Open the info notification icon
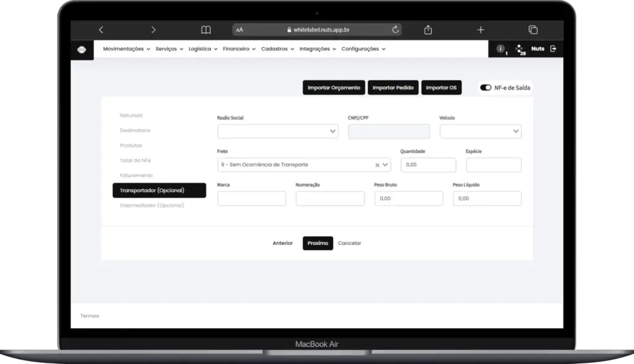The height and width of the screenshot is (364, 634). 500,48
